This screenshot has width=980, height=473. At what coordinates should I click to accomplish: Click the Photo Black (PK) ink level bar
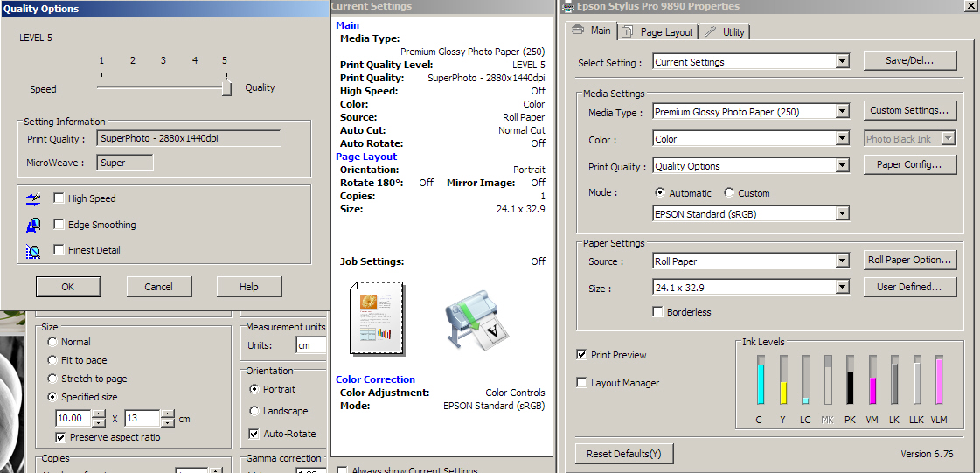(x=850, y=383)
